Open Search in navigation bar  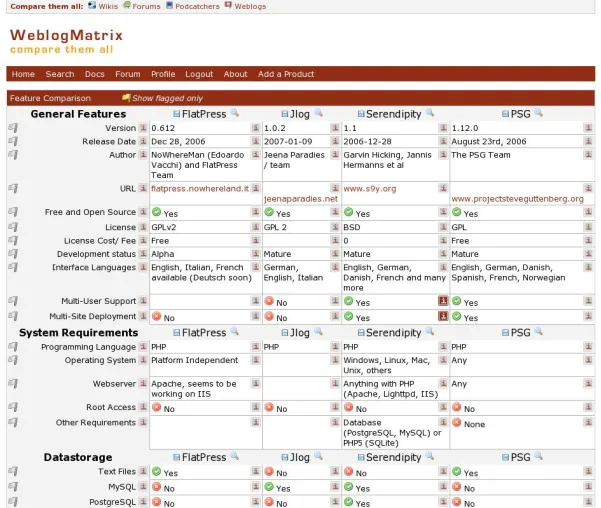point(60,74)
